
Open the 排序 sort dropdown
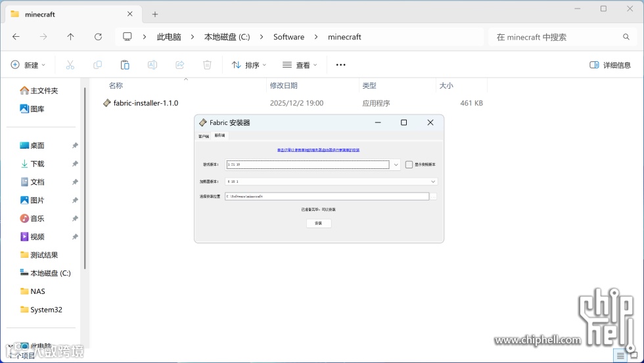coord(249,64)
